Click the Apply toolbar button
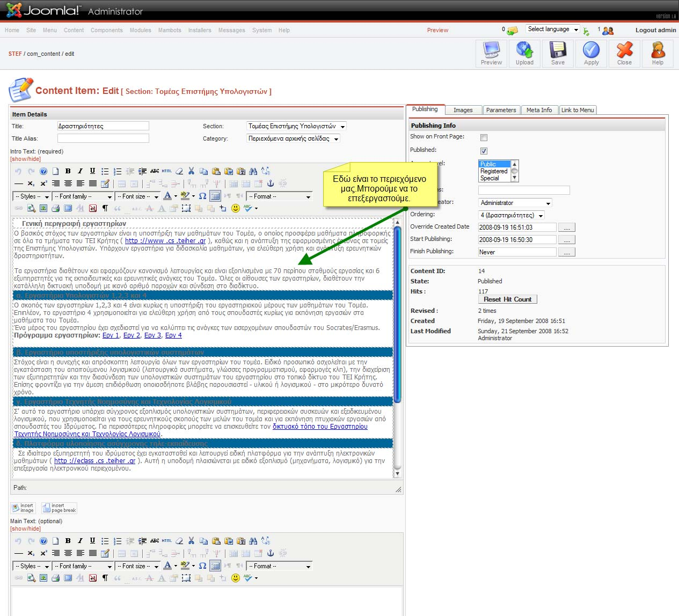The height and width of the screenshot is (616, 679). pos(591,53)
